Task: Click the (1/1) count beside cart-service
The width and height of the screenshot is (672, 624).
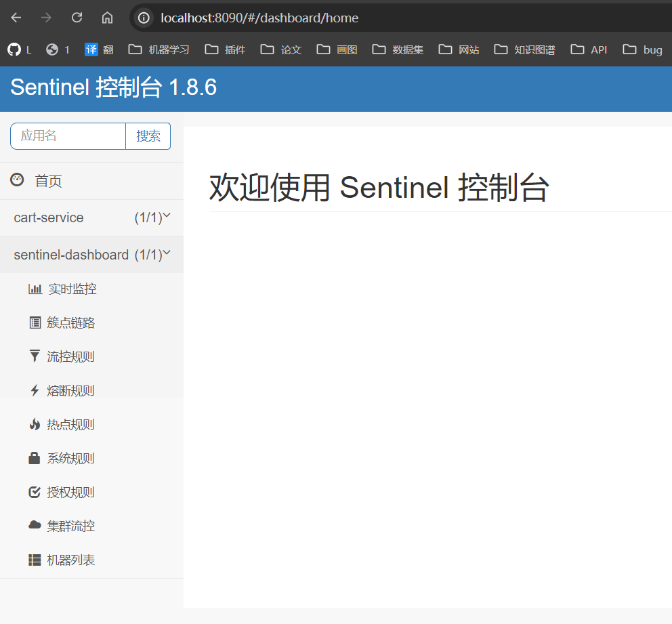Action: [148, 217]
